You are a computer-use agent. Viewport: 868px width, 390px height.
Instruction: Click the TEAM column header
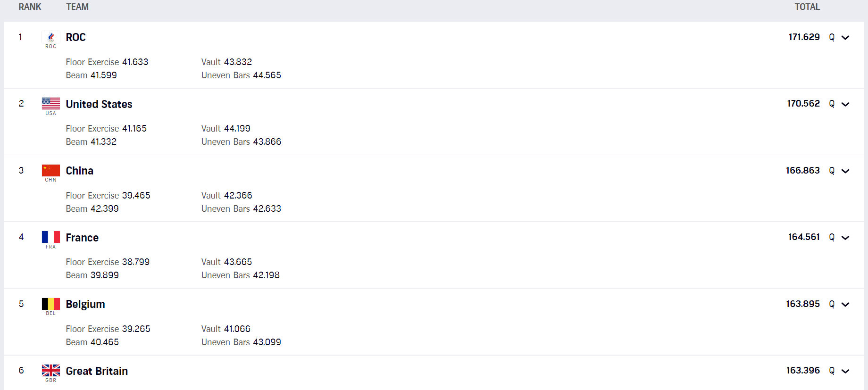77,7
